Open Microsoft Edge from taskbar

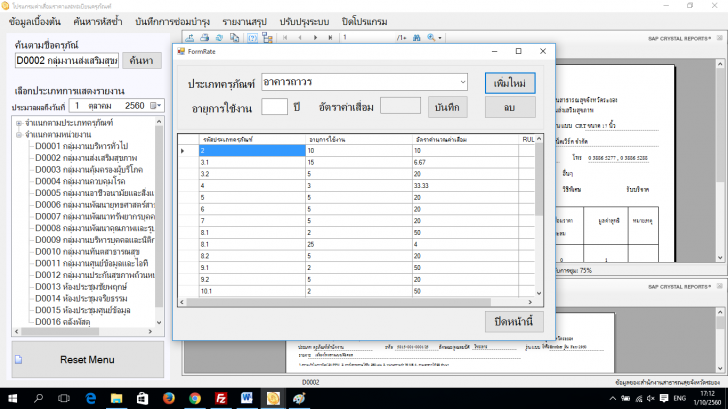click(x=91, y=398)
